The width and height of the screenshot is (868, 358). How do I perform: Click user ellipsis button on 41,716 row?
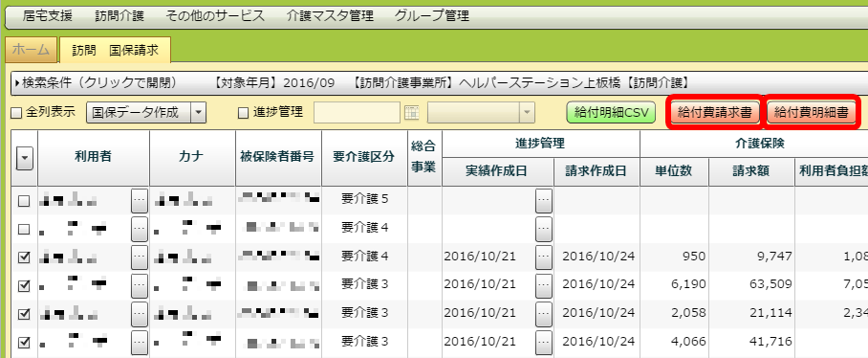click(x=140, y=342)
